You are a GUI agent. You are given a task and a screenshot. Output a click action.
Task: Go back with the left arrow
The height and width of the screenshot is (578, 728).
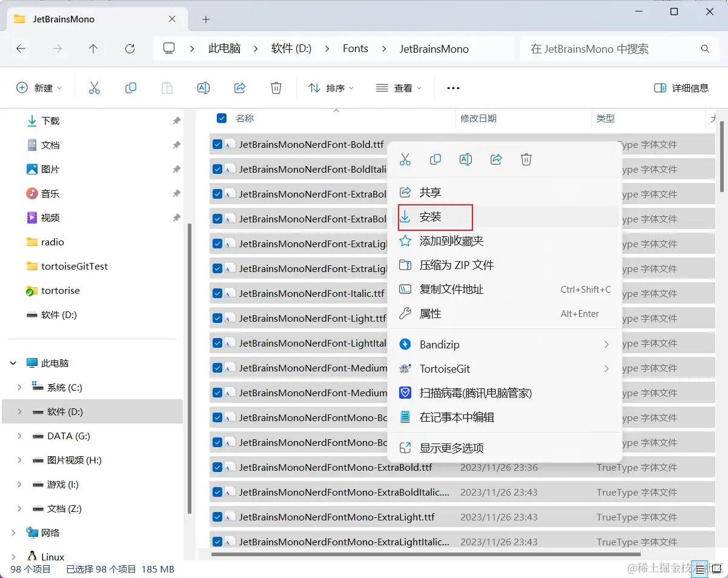[x=21, y=49]
